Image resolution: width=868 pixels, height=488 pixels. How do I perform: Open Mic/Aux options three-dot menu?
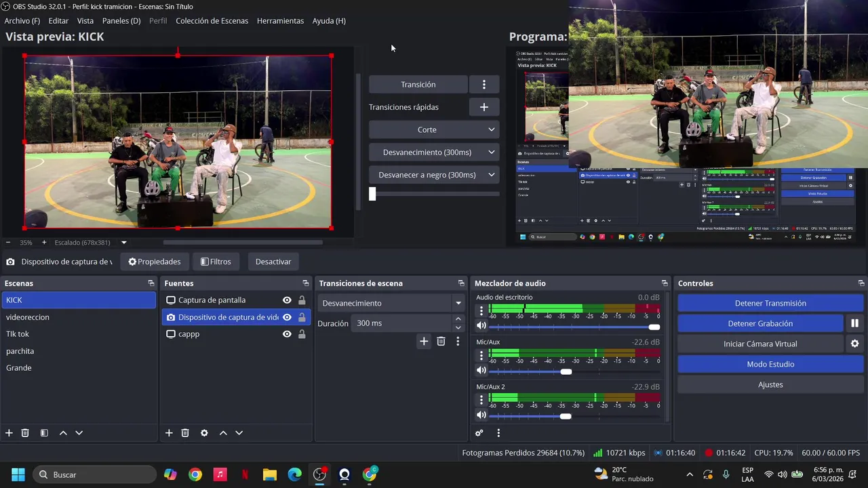pos(481,356)
